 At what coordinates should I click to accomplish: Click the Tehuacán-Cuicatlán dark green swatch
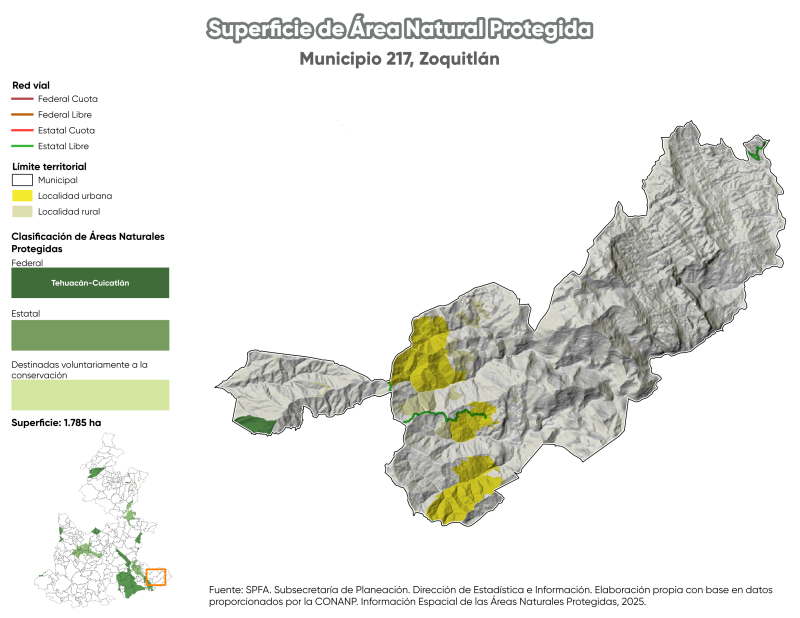pos(90,283)
